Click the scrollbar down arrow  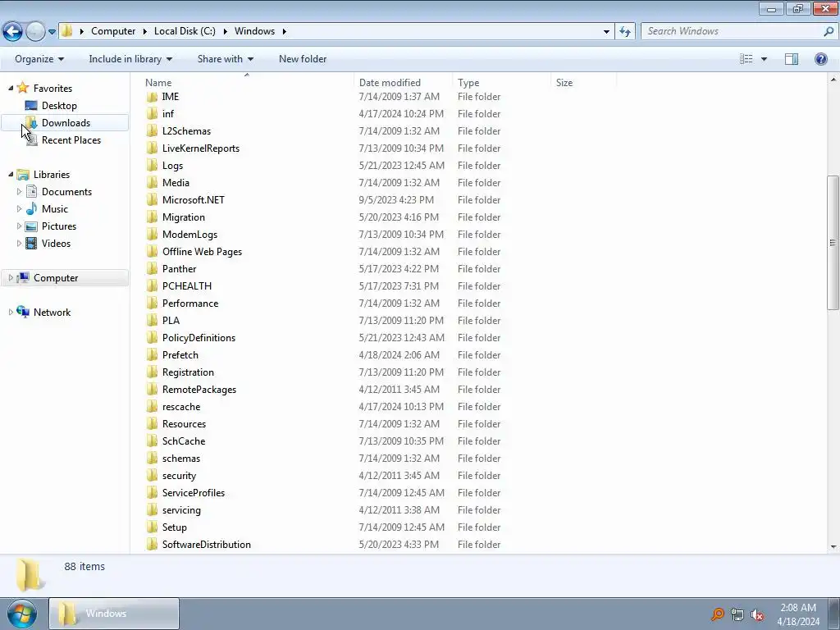833,547
